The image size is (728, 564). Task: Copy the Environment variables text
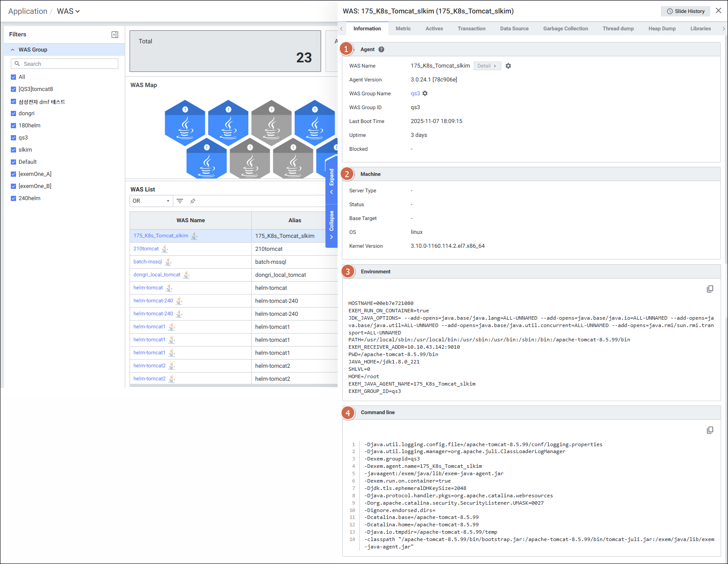coord(710,289)
